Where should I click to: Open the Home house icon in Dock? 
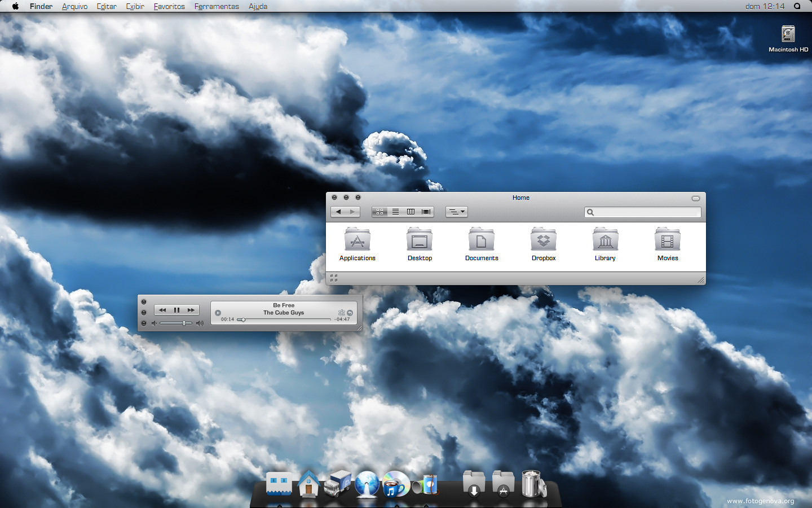point(308,484)
